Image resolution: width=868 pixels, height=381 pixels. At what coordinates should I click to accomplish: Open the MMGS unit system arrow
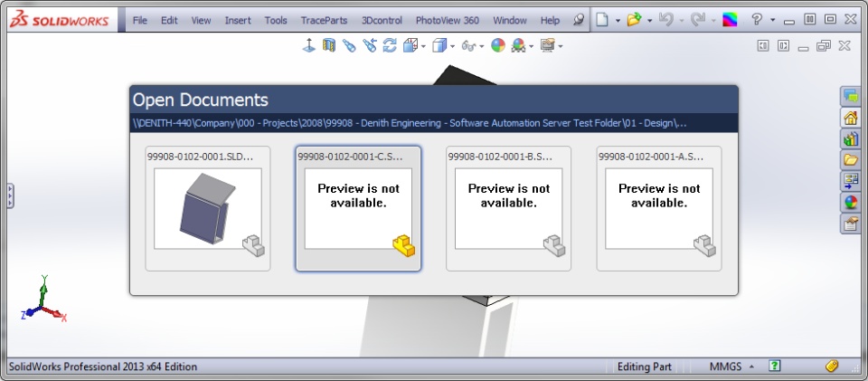(751, 366)
